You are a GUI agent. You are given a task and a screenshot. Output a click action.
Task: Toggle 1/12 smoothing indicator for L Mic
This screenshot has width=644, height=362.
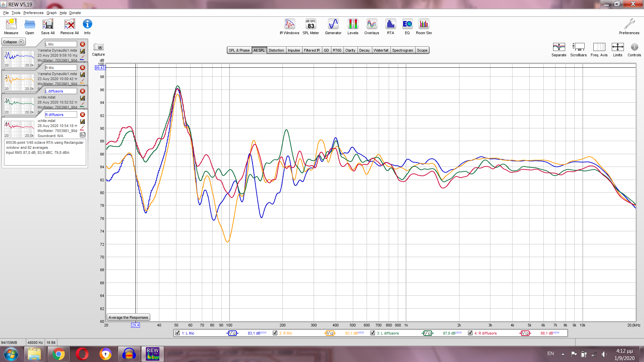point(232,333)
